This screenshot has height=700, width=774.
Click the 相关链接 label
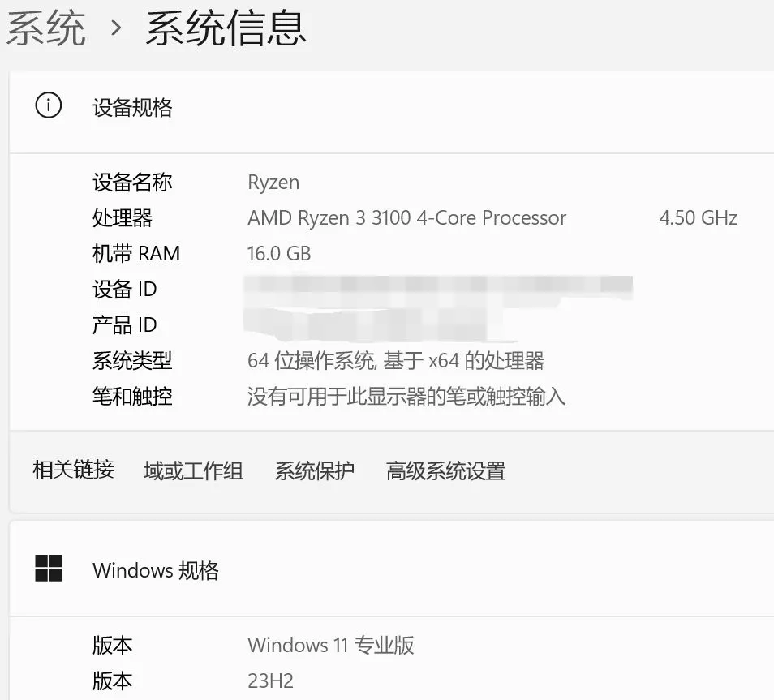coord(74,470)
